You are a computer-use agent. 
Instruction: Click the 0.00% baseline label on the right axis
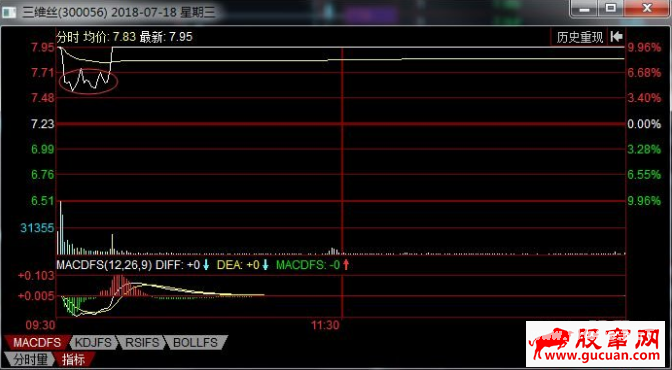[x=644, y=124]
